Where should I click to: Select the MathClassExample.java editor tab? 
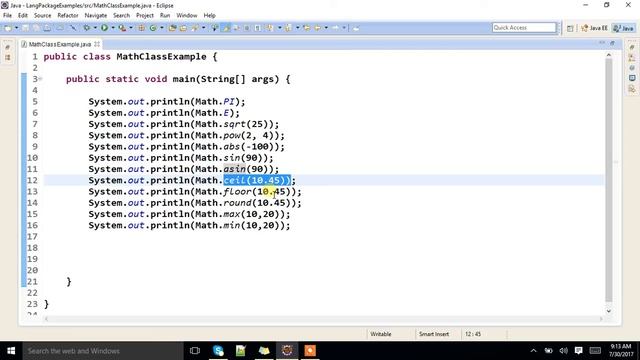pyautogui.click(x=60, y=44)
